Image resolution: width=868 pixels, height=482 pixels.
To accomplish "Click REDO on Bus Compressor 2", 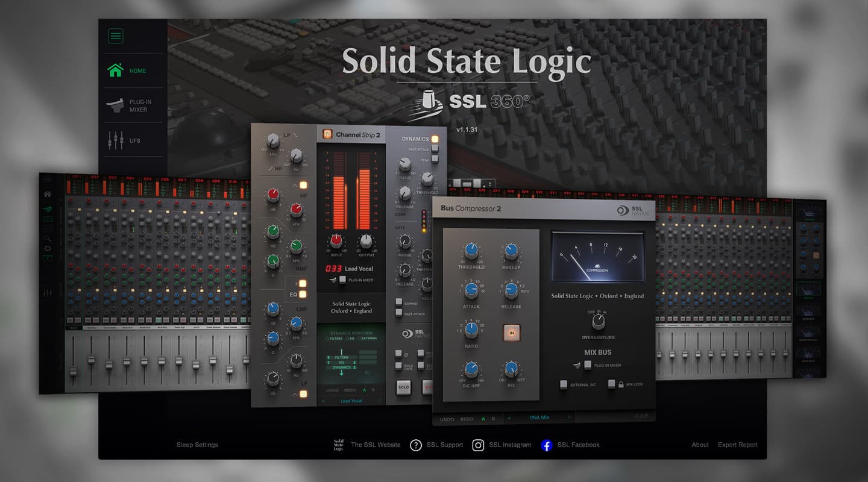I will click(467, 419).
